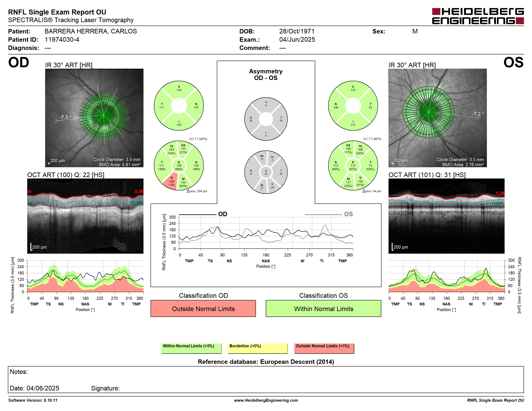Click the yellow 'Borderline (<5%)' legend swatch

tap(258, 348)
